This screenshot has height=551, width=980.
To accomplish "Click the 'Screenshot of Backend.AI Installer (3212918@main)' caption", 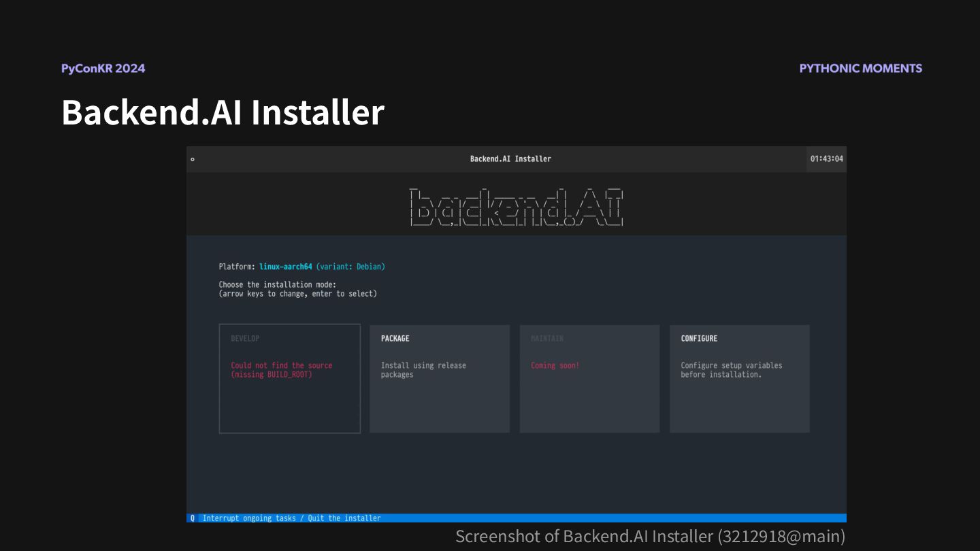I will coord(650,536).
